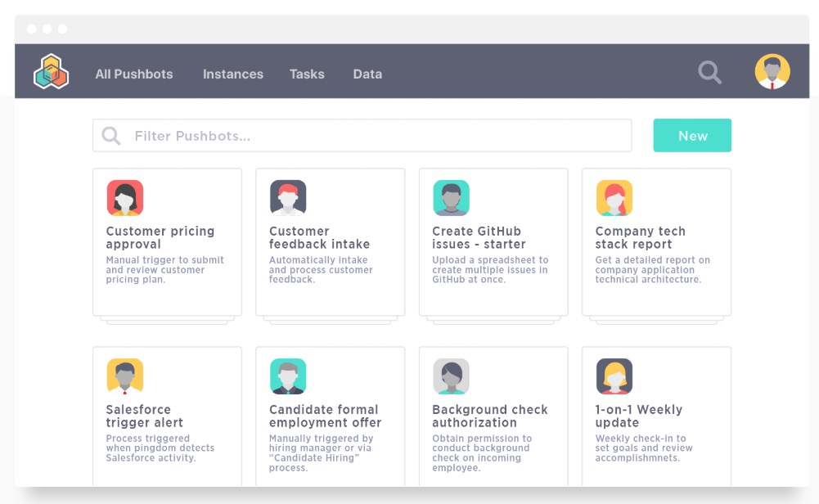The height and width of the screenshot is (504, 819).
Task: Open the Customer pricing approval title
Action: [x=160, y=237]
